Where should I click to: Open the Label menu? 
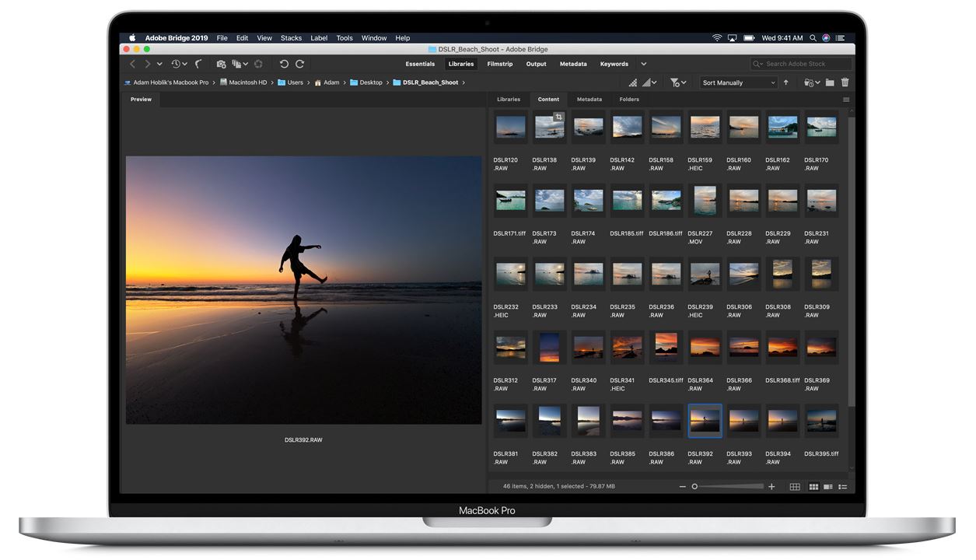click(x=319, y=38)
